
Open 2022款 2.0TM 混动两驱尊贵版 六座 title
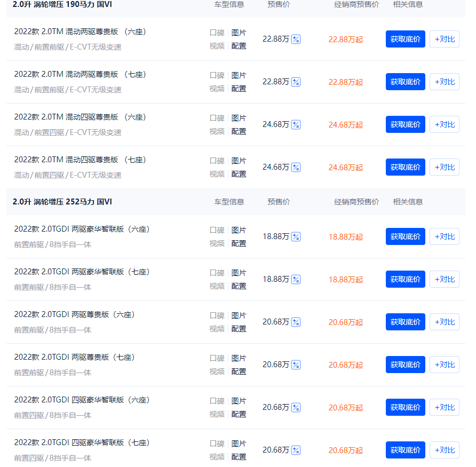pos(80,31)
